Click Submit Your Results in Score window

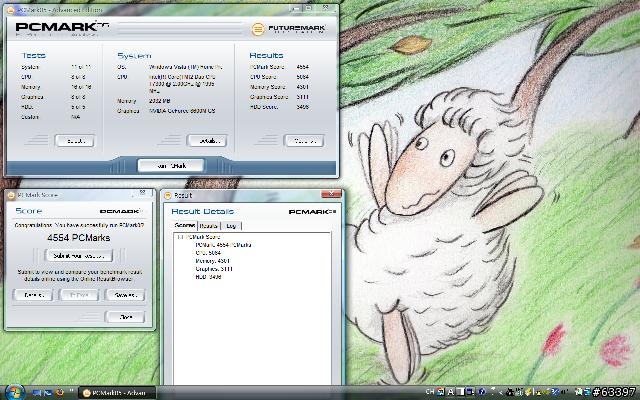click(78, 256)
